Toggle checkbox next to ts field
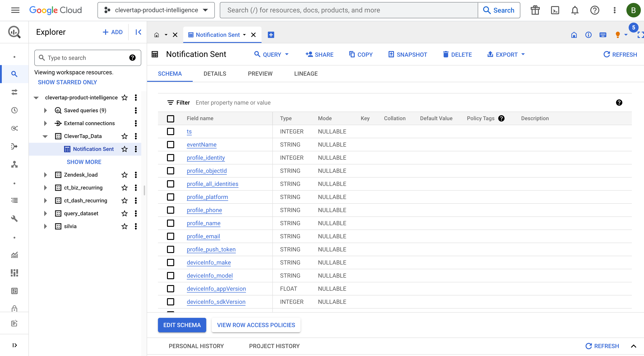 pyautogui.click(x=170, y=131)
